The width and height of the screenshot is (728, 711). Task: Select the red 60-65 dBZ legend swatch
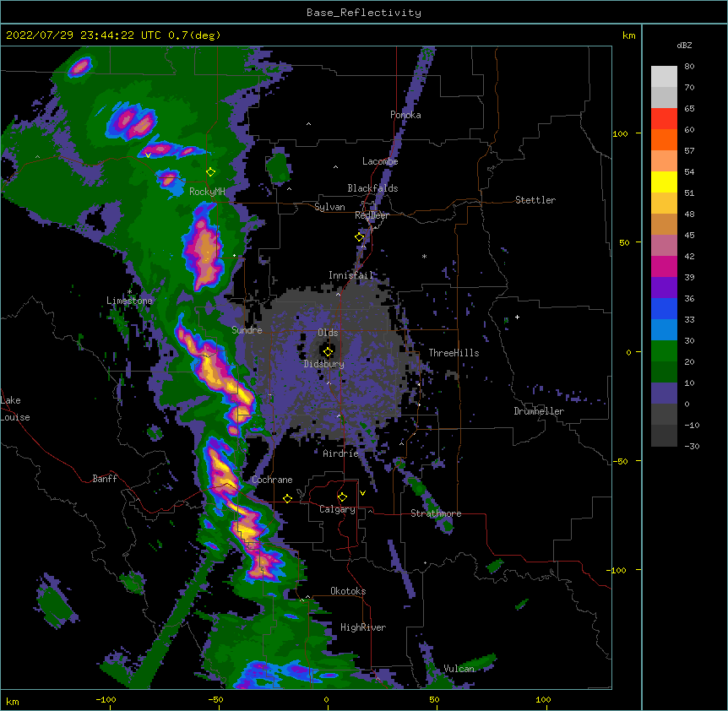click(664, 119)
